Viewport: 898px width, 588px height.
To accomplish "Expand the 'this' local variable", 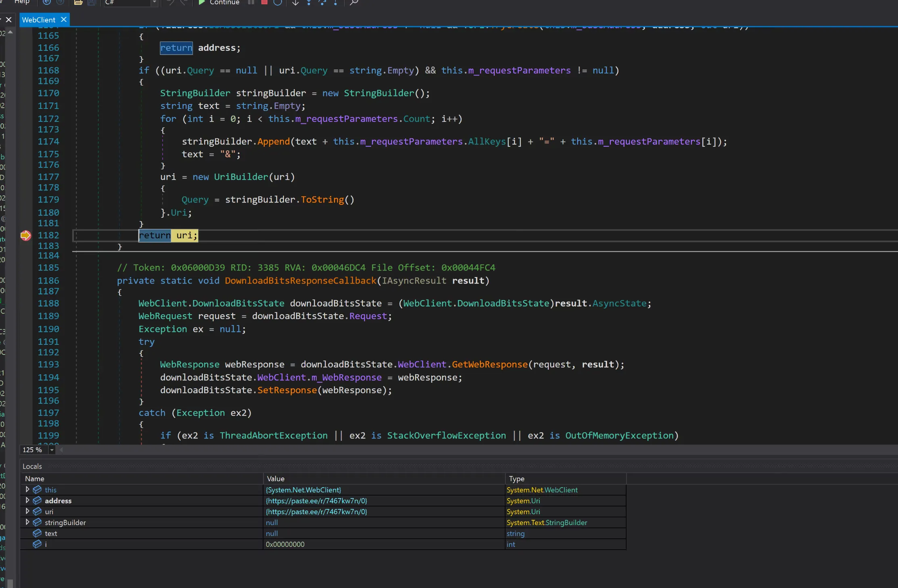I will tap(27, 490).
